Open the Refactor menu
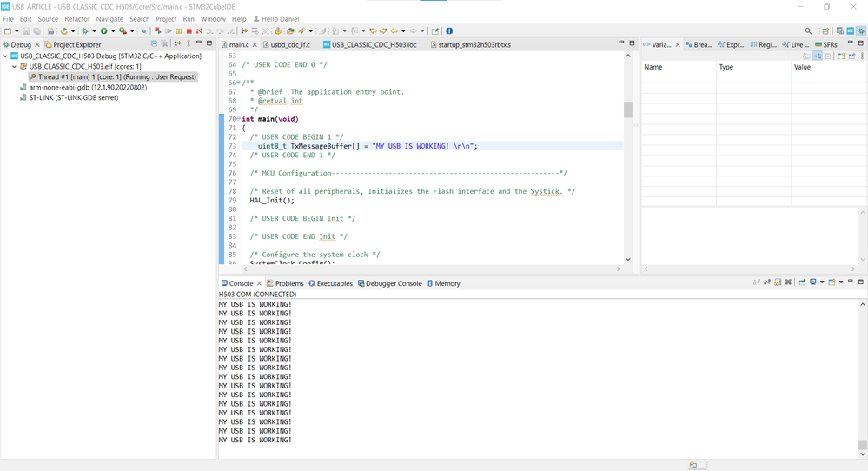This screenshot has width=868, height=471. [x=76, y=18]
